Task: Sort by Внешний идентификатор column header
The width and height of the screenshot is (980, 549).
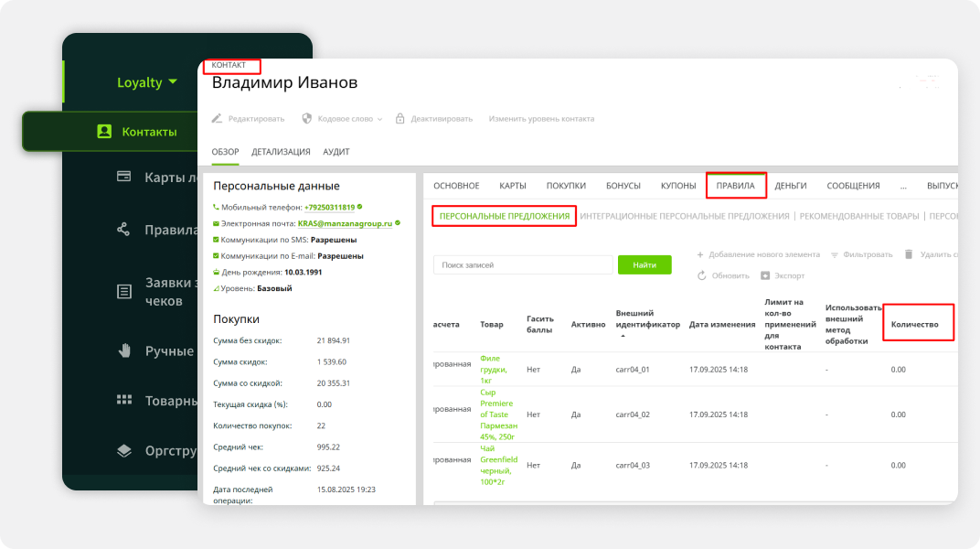Action: pos(647,319)
